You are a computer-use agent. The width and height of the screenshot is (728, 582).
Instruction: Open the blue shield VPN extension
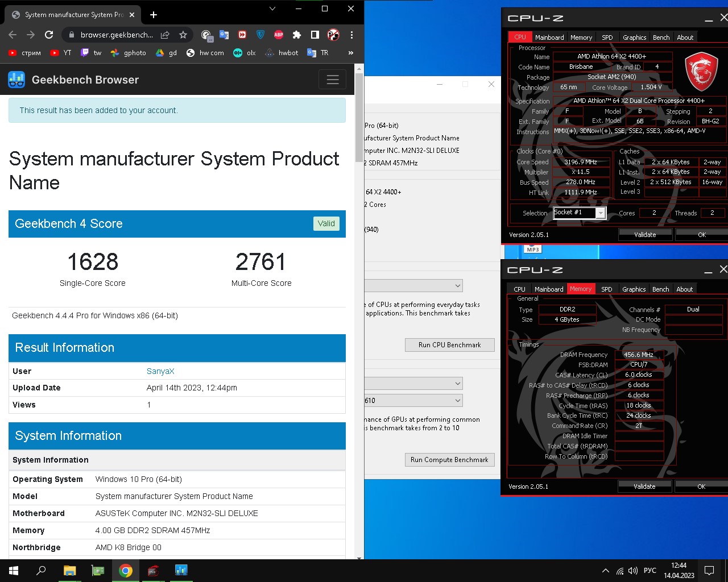260,35
